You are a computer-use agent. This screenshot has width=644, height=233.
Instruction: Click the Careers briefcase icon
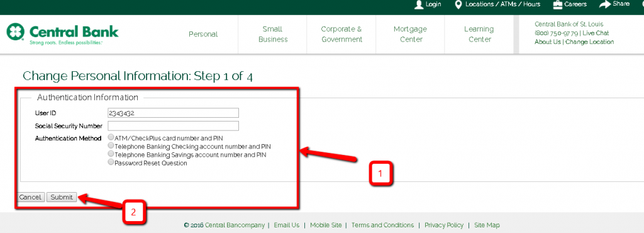557,4
